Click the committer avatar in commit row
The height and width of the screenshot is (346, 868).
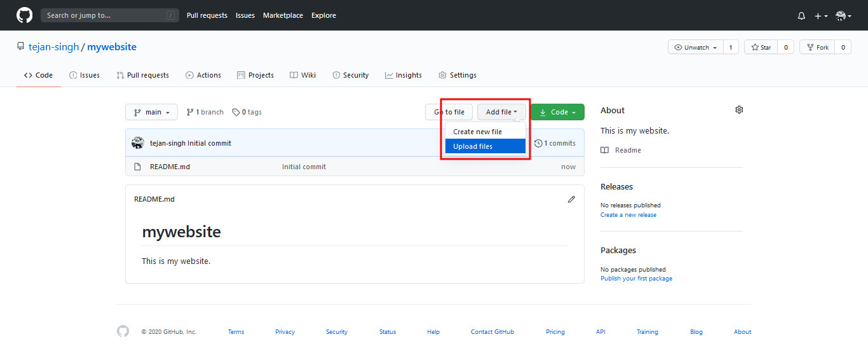point(138,143)
